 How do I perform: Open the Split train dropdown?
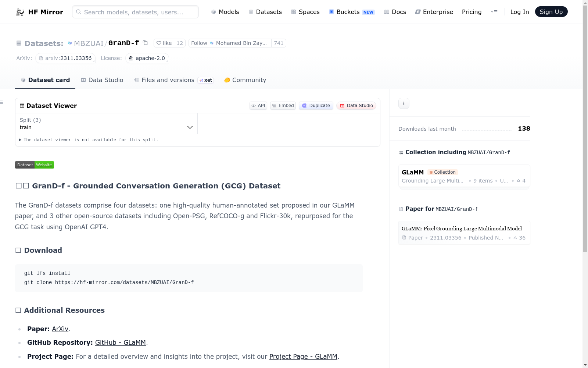(x=106, y=124)
